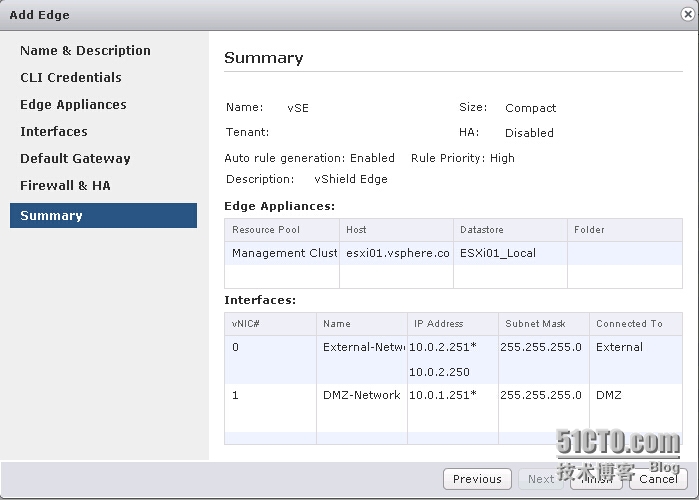The image size is (699, 500).
Task: Click the Resource Pool column header
Action: pos(282,230)
